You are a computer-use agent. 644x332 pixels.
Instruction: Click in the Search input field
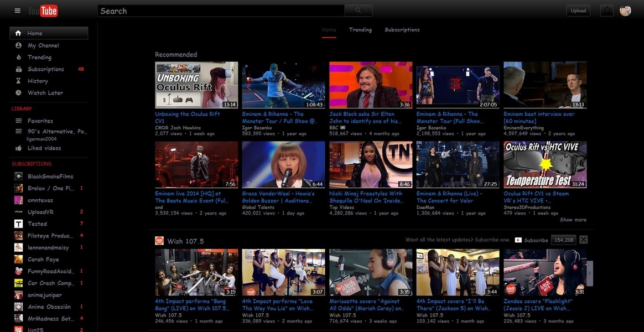click(x=221, y=11)
